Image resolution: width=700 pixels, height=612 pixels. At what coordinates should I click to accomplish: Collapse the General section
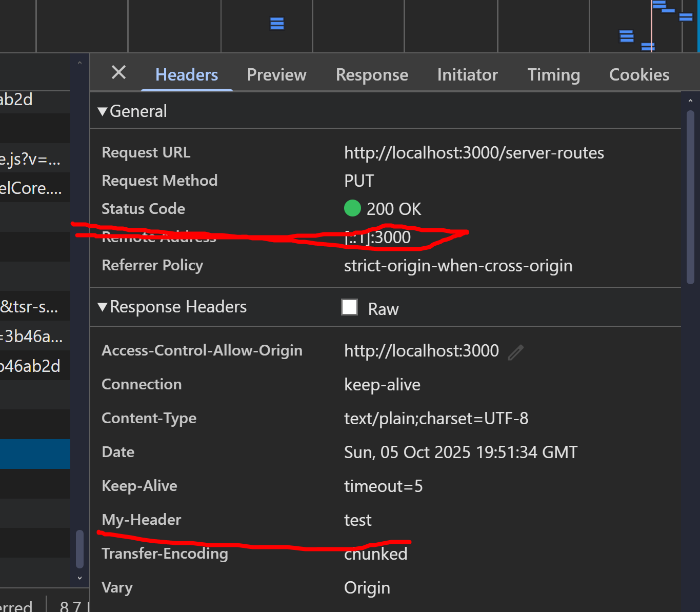click(103, 111)
